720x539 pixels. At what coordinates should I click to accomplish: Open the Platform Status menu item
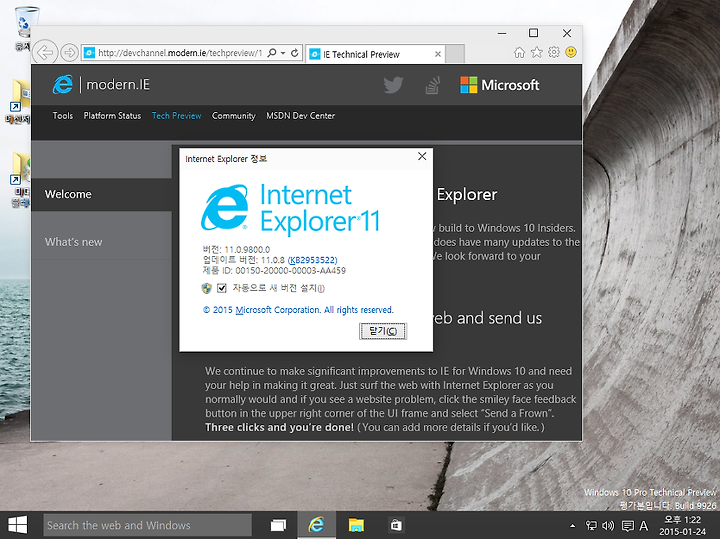coord(112,116)
